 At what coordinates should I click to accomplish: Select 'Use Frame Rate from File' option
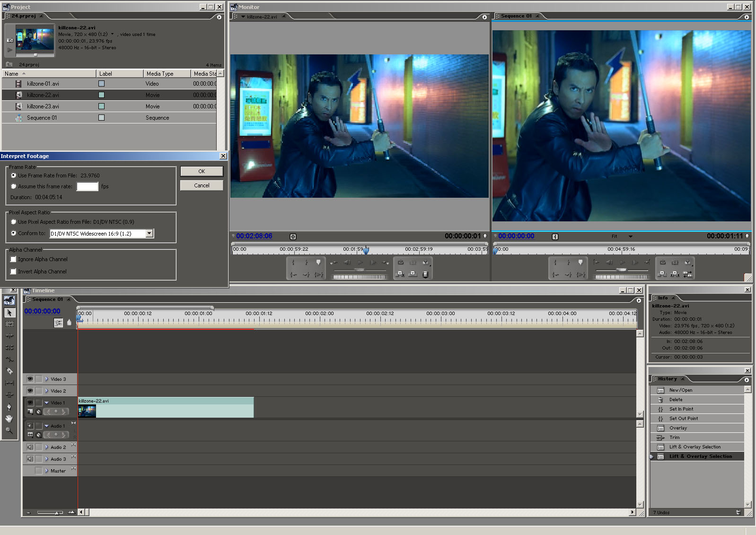(x=13, y=175)
